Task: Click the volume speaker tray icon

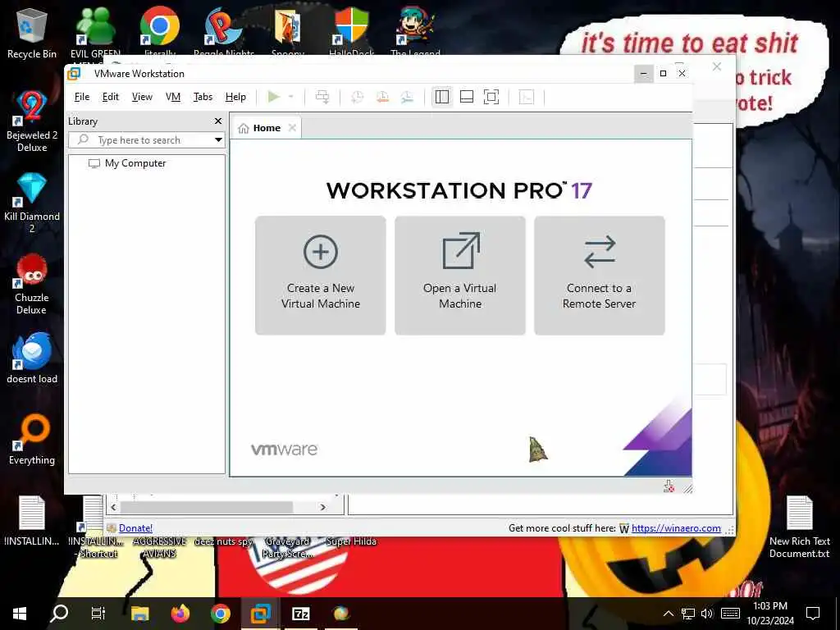Action: coord(707,614)
